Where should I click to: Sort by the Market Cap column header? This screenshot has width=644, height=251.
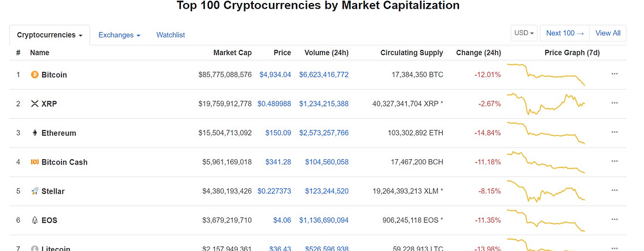[x=232, y=53]
